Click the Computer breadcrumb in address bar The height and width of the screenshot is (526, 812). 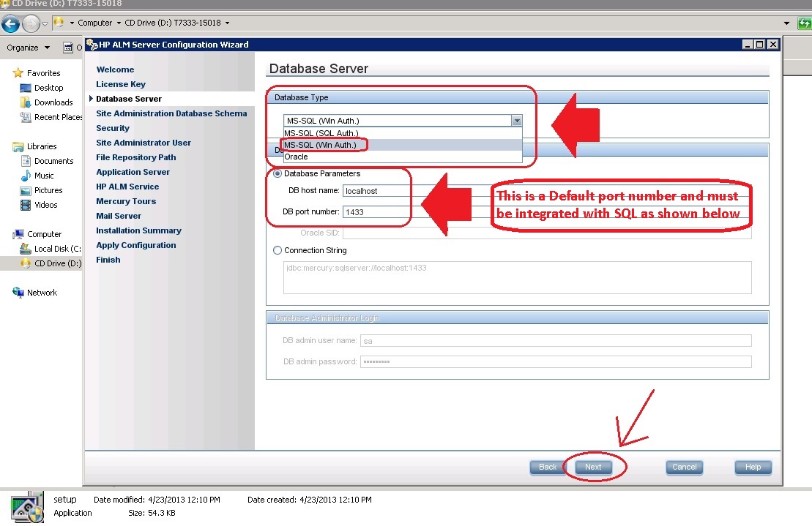94,23
